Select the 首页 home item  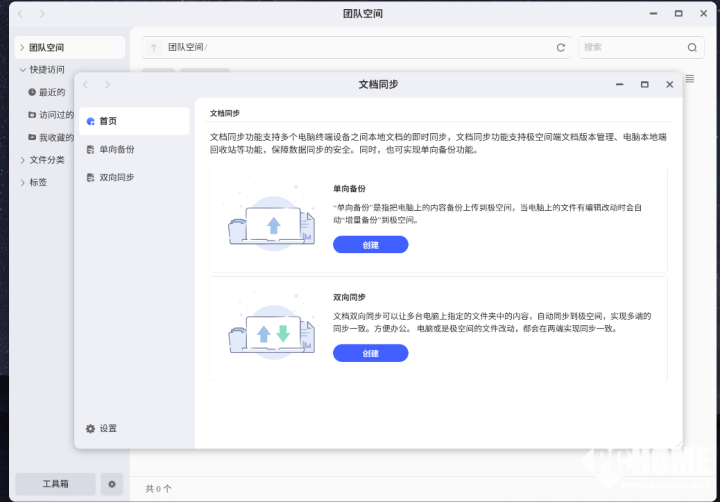click(x=107, y=121)
